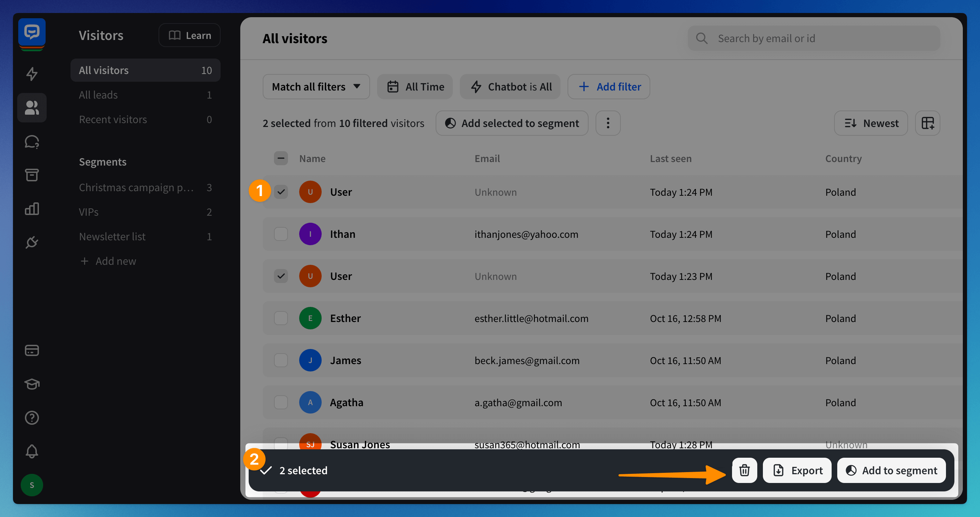This screenshot has width=980, height=517.
Task: Open the notifications bell icon
Action: (x=32, y=451)
